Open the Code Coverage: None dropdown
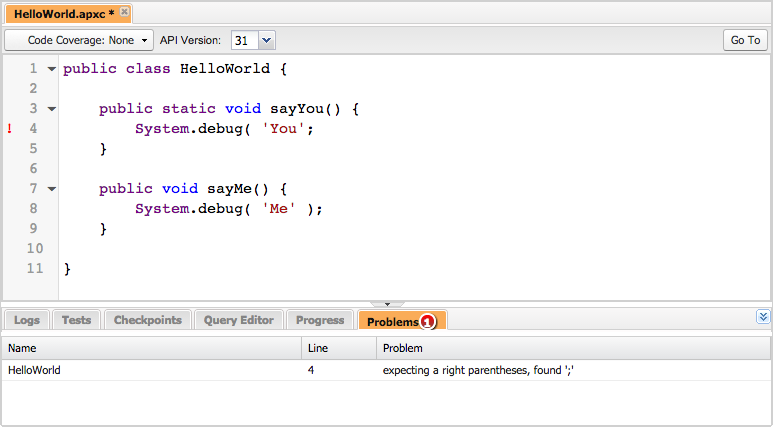 coord(79,40)
